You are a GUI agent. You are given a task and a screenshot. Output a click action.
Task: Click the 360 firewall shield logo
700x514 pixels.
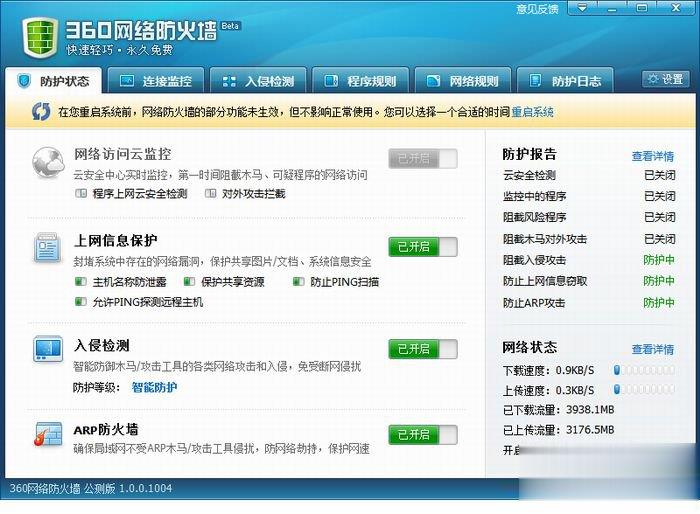pyautogui.click(x=40, y=38)
